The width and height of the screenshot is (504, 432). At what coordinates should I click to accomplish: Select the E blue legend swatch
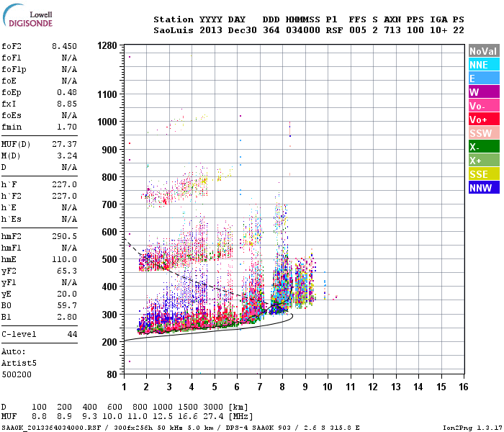coord(484,78)
